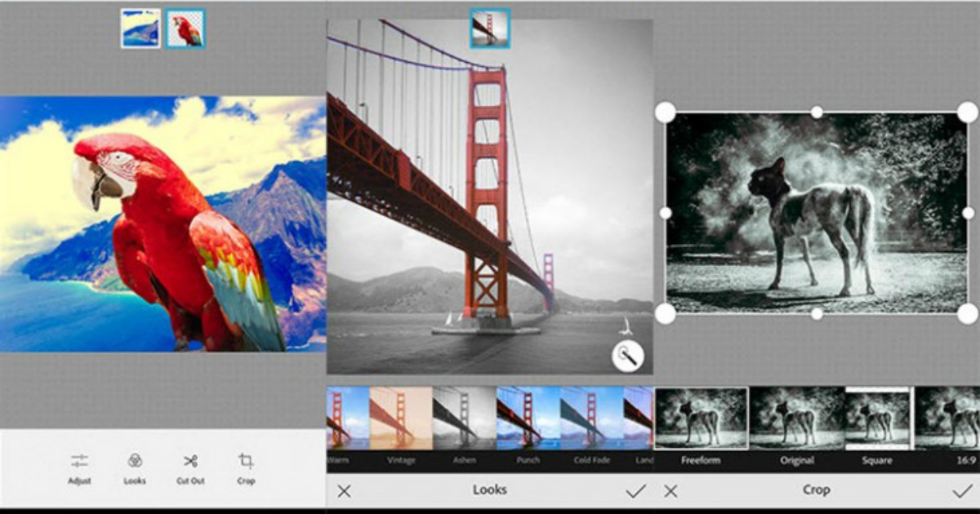Apply the Vintage look
Viewport: 980px width, 514px height.
(x=400, y=418)
